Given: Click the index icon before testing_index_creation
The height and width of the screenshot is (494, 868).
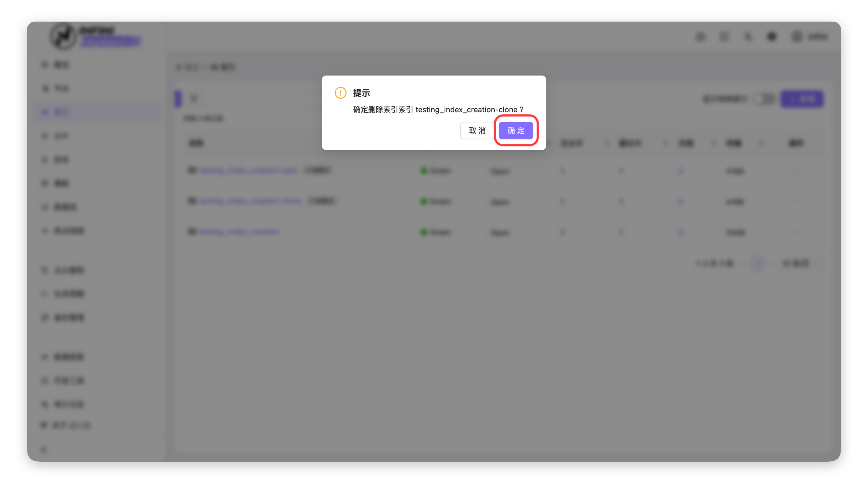Looking at the screenshot, I should (192, 232).
